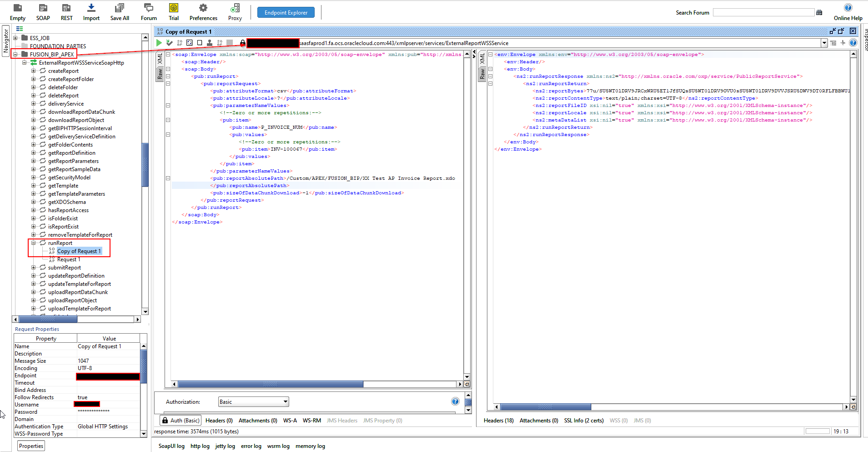The width and height of the screenshot is (868, 452).
Task: Collapse the FUSION_BIP_APEX project
Action: tap(15, 54)
